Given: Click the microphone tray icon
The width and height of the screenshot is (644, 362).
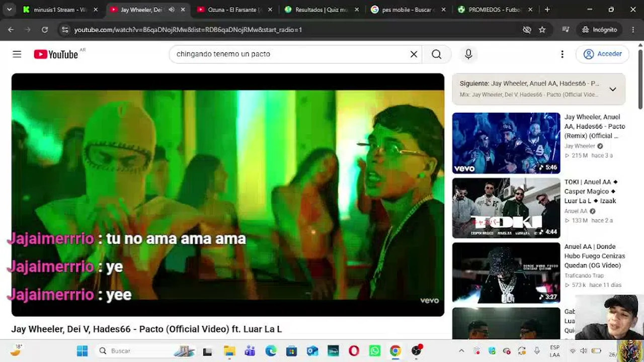Looking at the screenshot, I should click(x=537, y=351).
